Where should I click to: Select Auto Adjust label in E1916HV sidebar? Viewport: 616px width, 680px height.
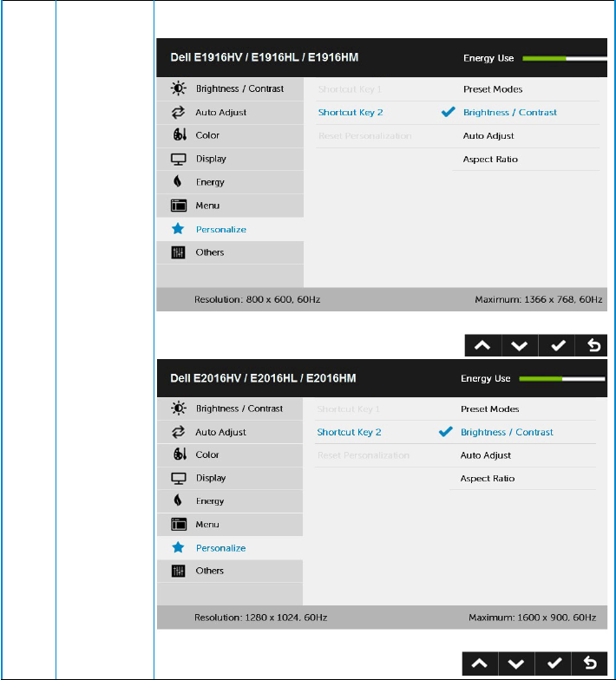220,113
